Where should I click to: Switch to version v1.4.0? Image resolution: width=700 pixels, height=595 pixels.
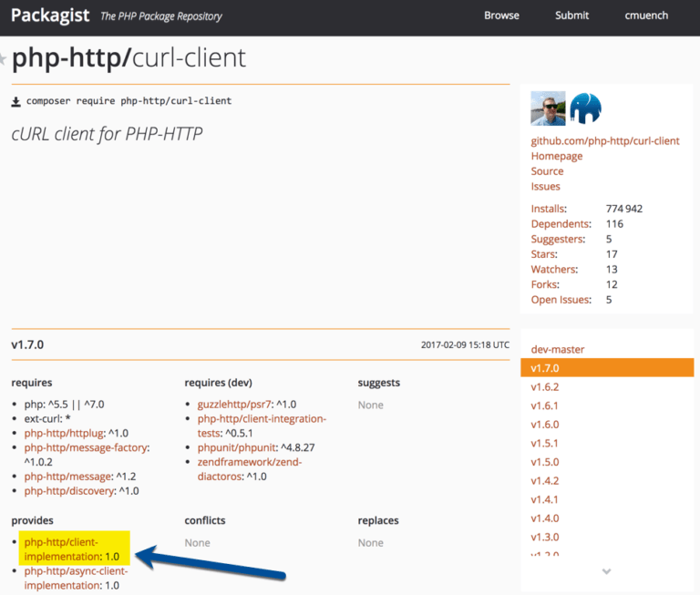click(545, 518)
